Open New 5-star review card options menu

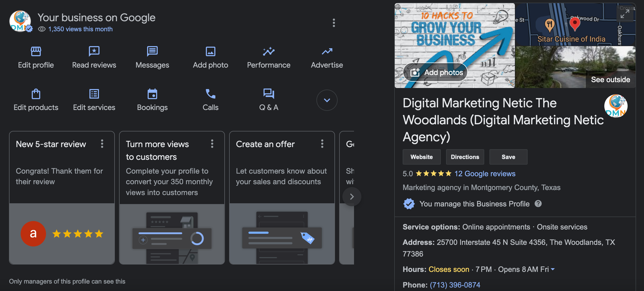(102, 144)
